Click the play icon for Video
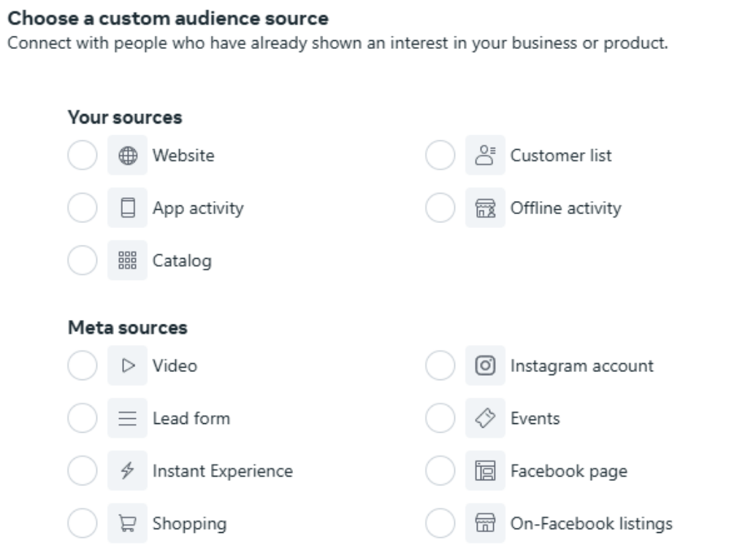 pyautogui.click(x=127, y=366)
